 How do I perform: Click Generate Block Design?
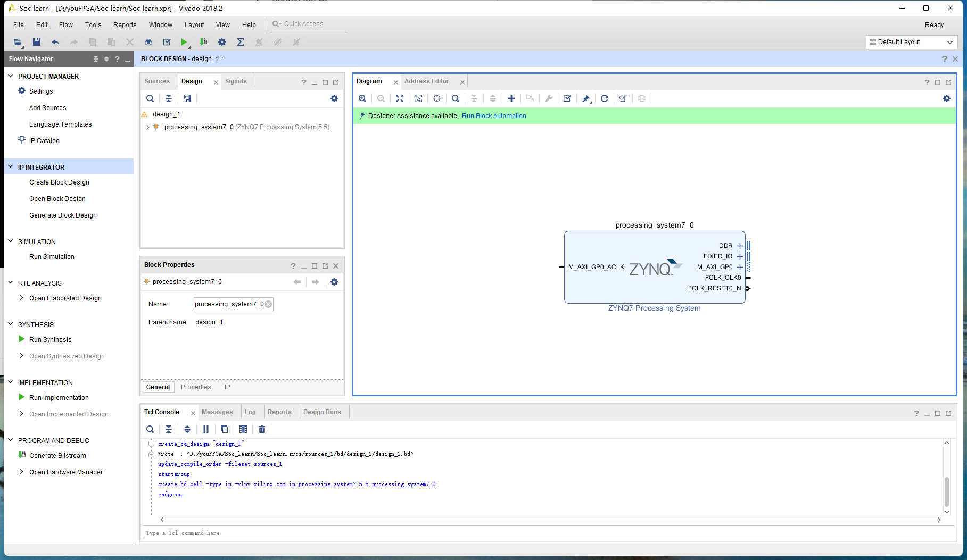[x=63, y=215]
